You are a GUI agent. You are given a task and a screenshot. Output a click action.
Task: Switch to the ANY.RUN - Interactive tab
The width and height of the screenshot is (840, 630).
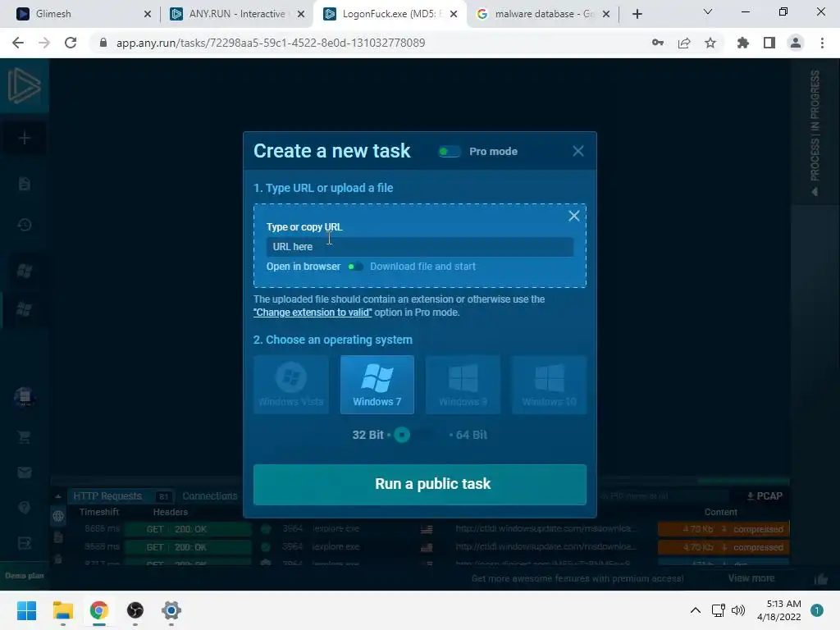pyautogui.click(x=237, y=14)
